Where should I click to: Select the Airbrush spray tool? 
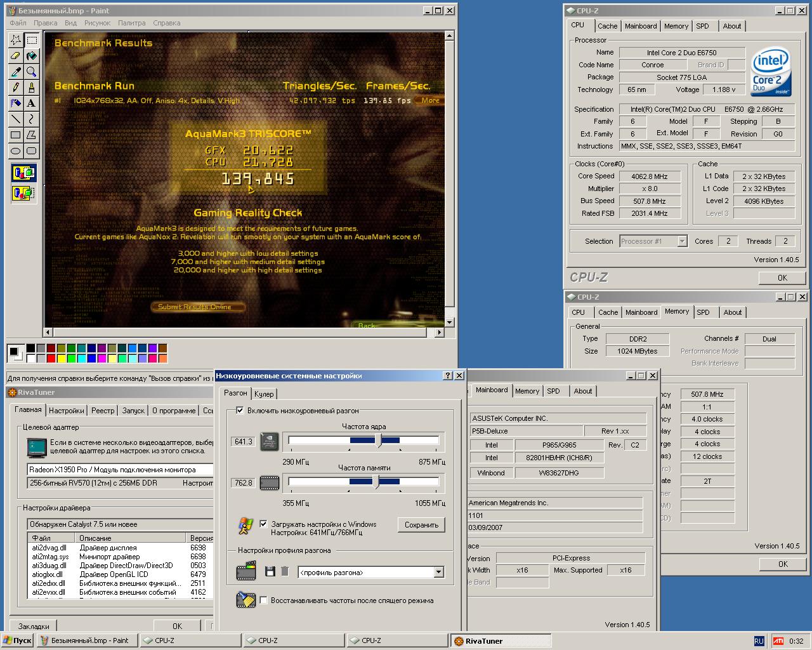(16, 103)
